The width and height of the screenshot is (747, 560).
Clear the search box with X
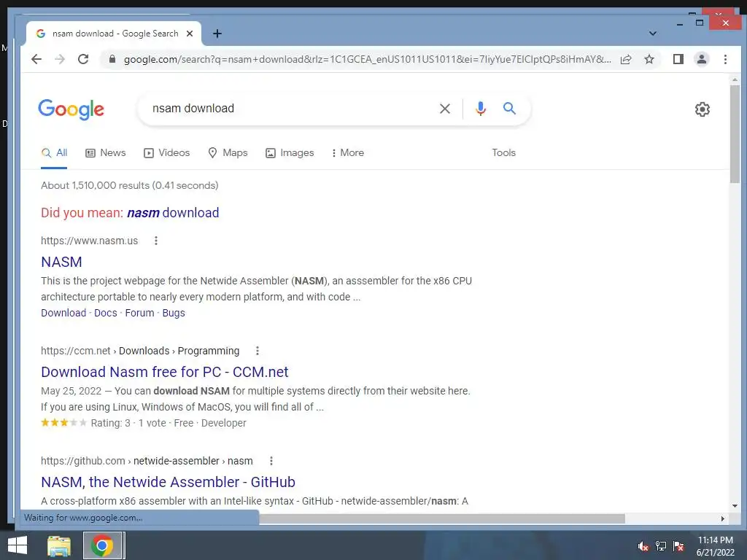point(444,109)
